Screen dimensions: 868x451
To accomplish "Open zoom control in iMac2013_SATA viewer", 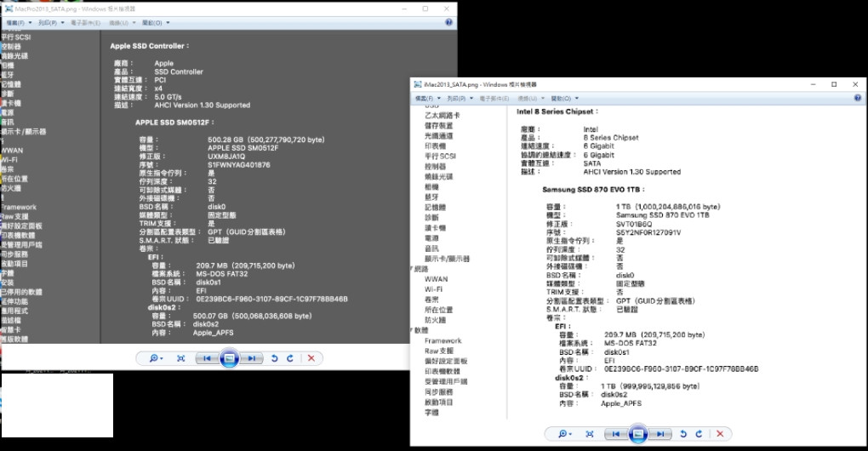I will pos(565,434).
